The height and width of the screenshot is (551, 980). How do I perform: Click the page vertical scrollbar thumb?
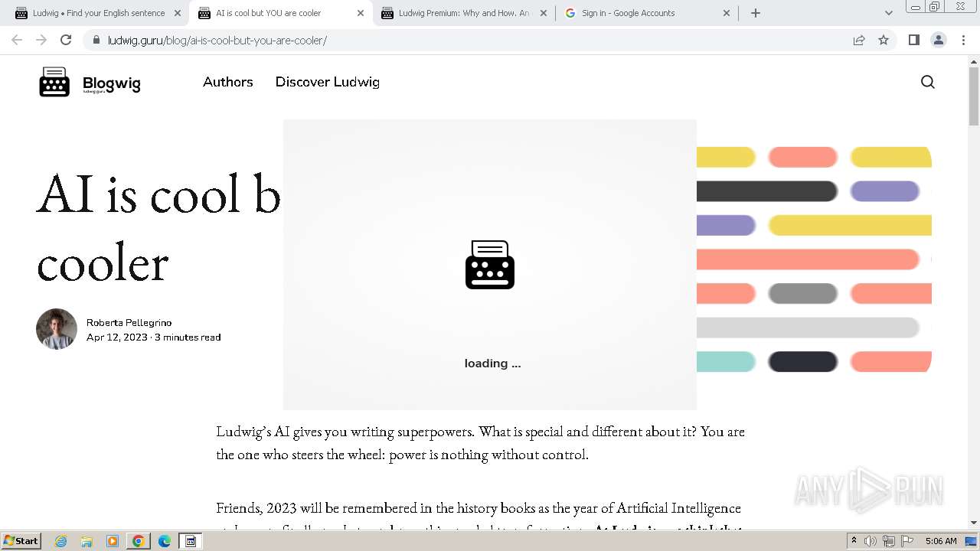pyautogui.click(x=974, y=96)
